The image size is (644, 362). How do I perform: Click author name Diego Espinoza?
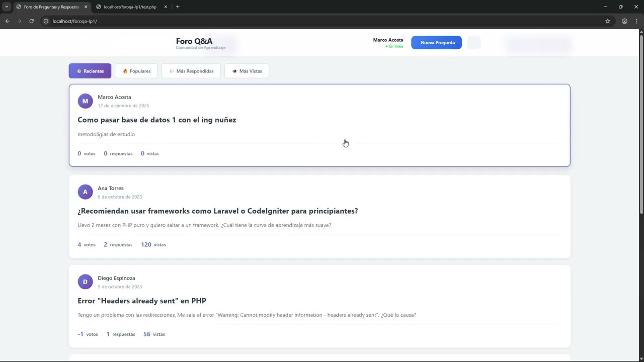tap(116, 278)
